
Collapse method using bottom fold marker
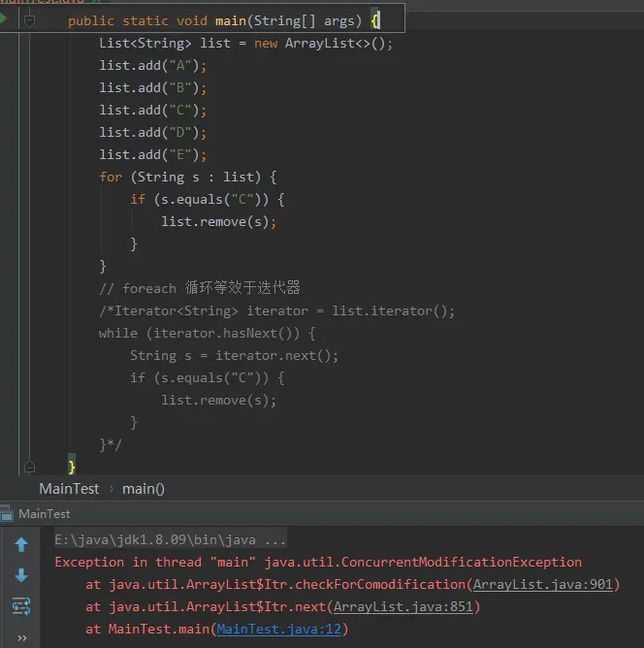tap(29, 467)
